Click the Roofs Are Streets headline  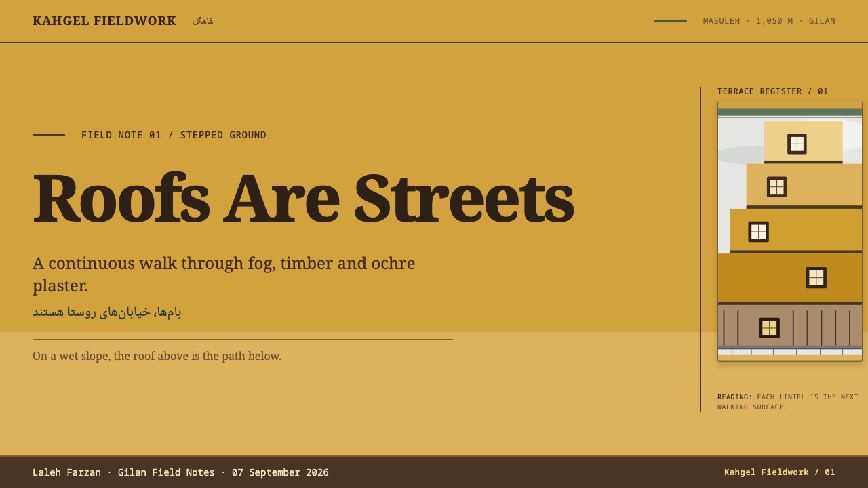point(303,198)
